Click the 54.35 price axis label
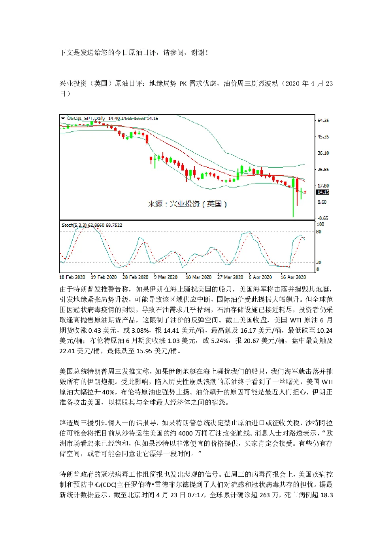 tap(323, 121)
